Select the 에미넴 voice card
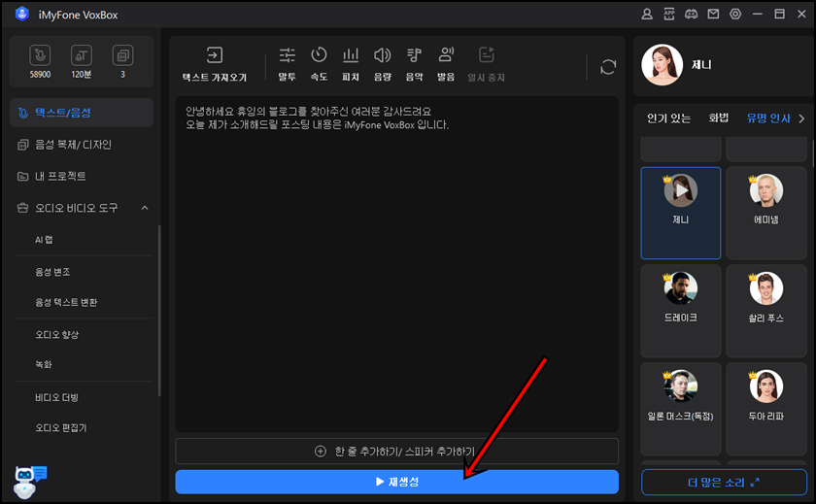 coord(766,213)
